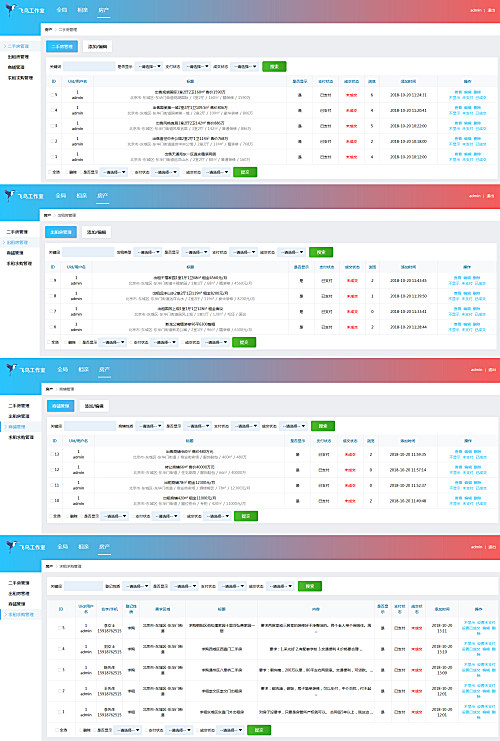This screenshot has height=741, width=500.
Task: Click green 搜索 button in 求租求购管理 screen
Action: tap(310, 586)
